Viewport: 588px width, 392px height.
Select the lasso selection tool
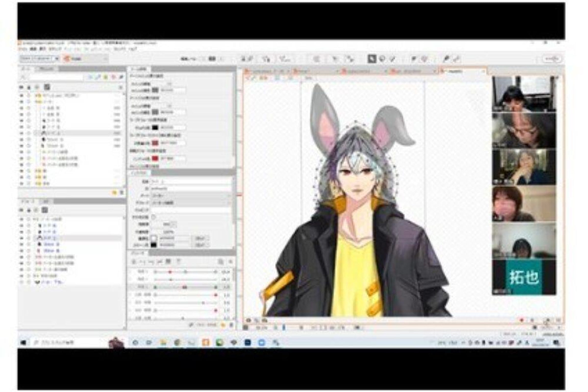382,59
